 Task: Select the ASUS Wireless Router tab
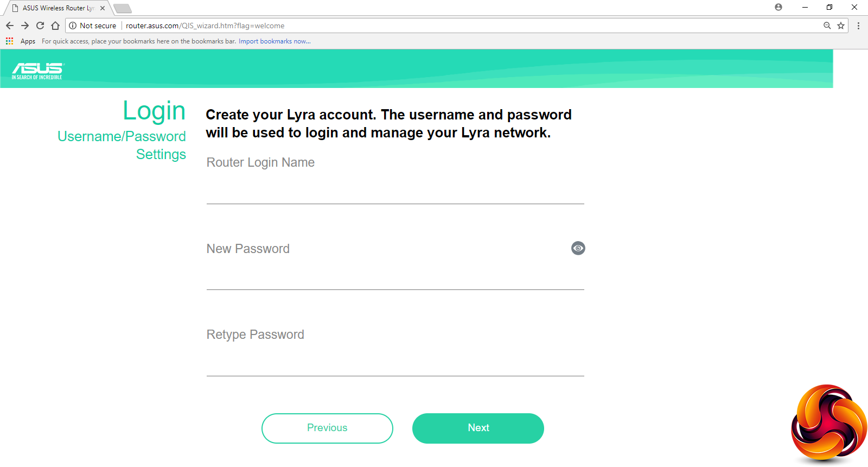57,8
